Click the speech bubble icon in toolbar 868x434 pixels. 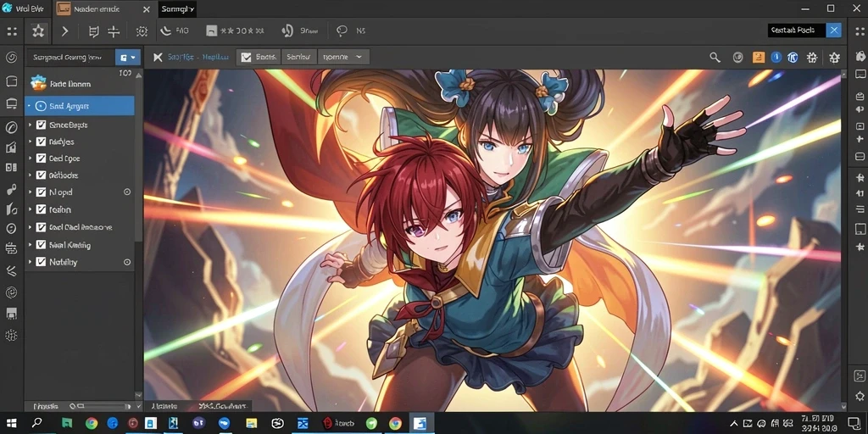(x=342, y=31)
